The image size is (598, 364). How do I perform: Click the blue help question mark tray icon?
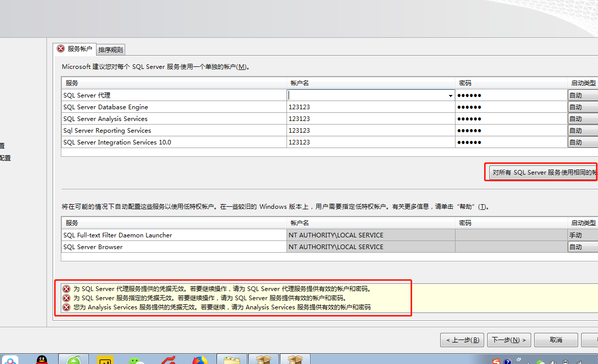(507, 361)
